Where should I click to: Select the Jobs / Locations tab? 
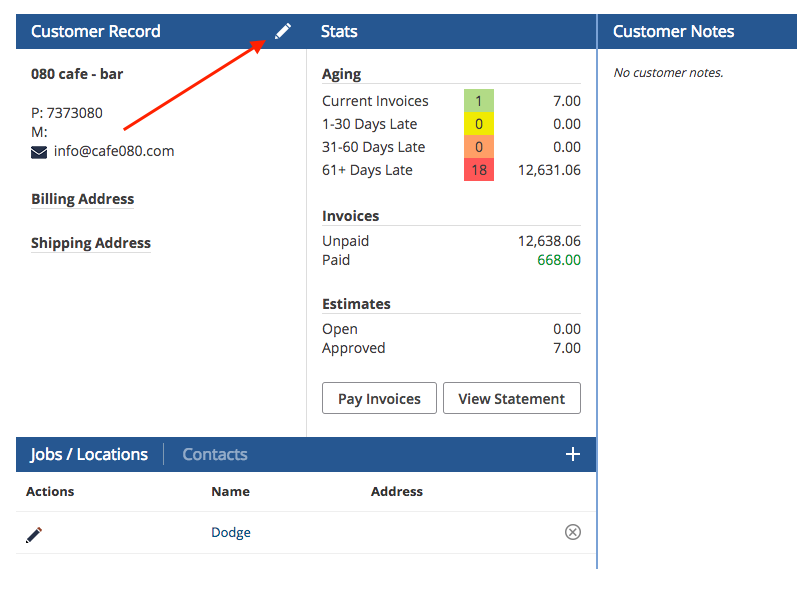tap(89, 454)
